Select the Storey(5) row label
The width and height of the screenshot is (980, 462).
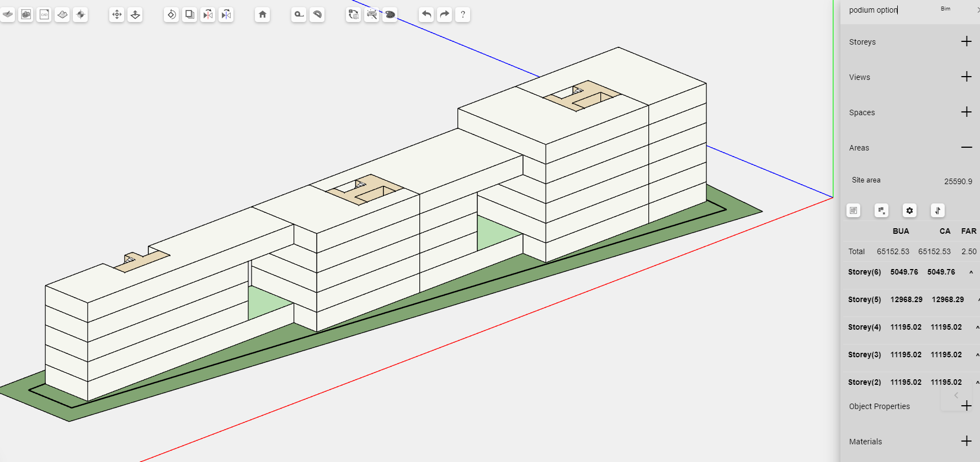(x=864, y=299)
